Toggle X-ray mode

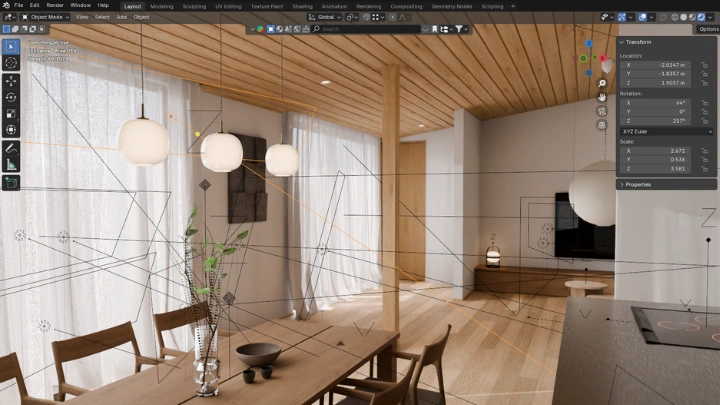(x=663, y=17)
